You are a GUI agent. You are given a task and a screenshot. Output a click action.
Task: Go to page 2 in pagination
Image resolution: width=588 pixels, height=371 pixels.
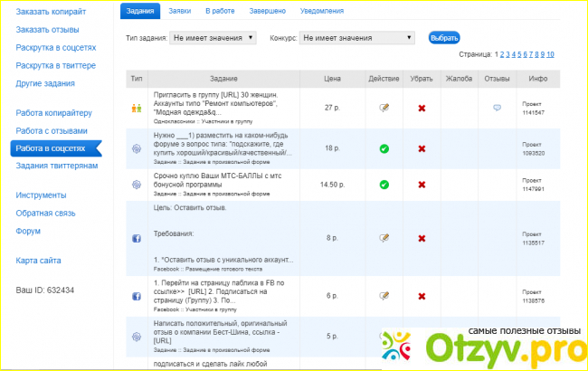(500, 54)
